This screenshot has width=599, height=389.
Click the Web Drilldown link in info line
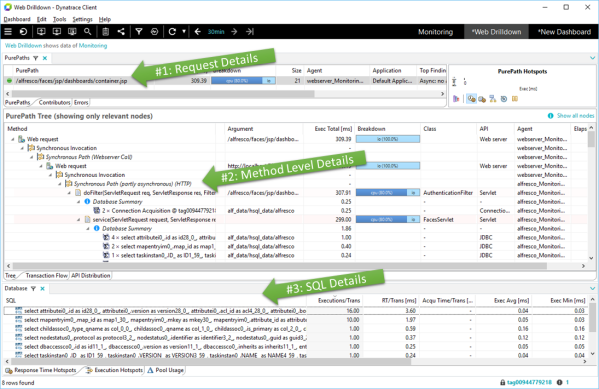point(23,45)
